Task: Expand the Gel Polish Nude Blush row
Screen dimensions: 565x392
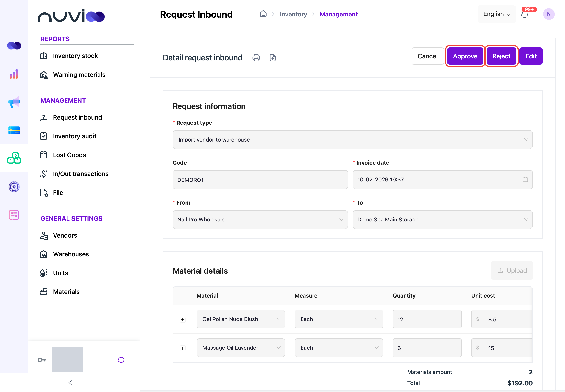Action: coord(183,319)
